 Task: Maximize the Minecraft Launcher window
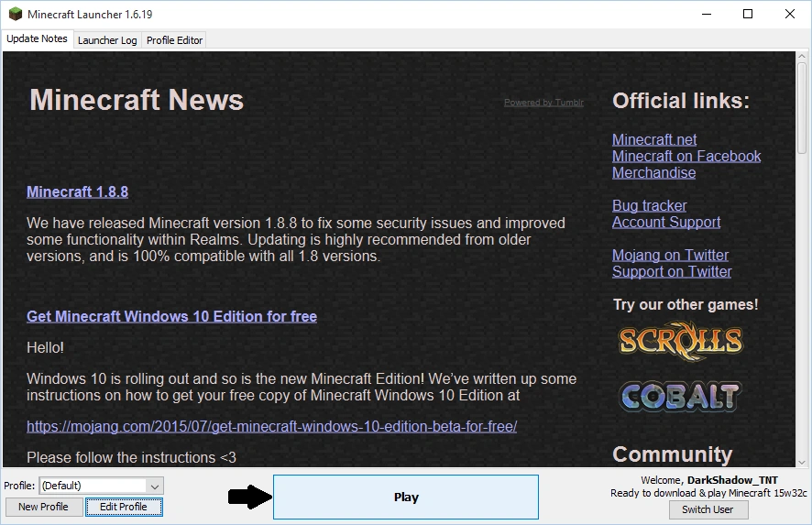click(748, 14)
